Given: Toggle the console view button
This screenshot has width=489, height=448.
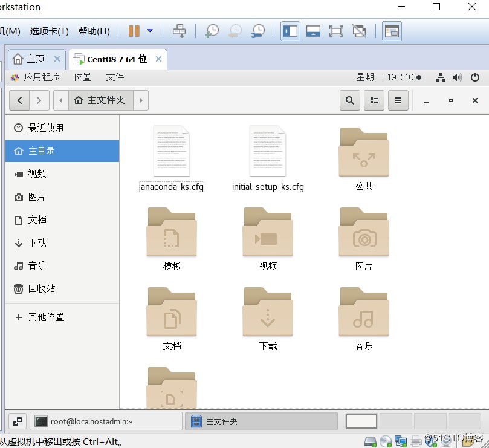Looking at the screenshot, I should pyautogui.click(x=392, y=31).
